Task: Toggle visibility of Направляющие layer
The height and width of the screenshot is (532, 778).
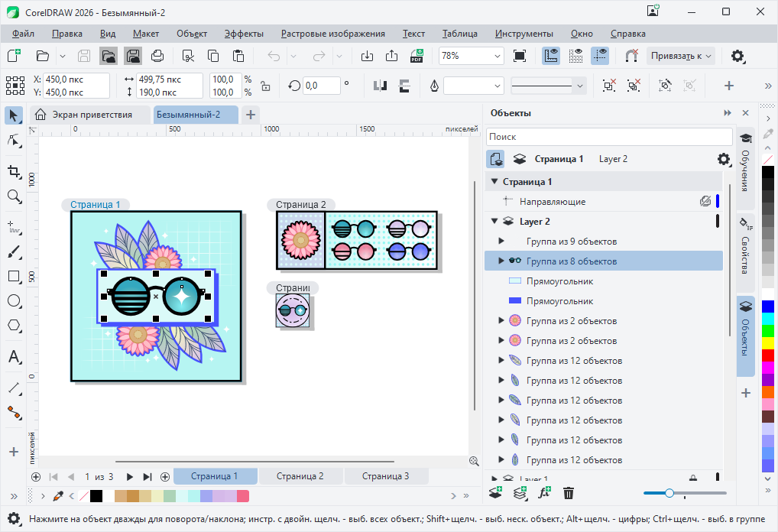Action: pyautogui.click(x=705, y=201)
